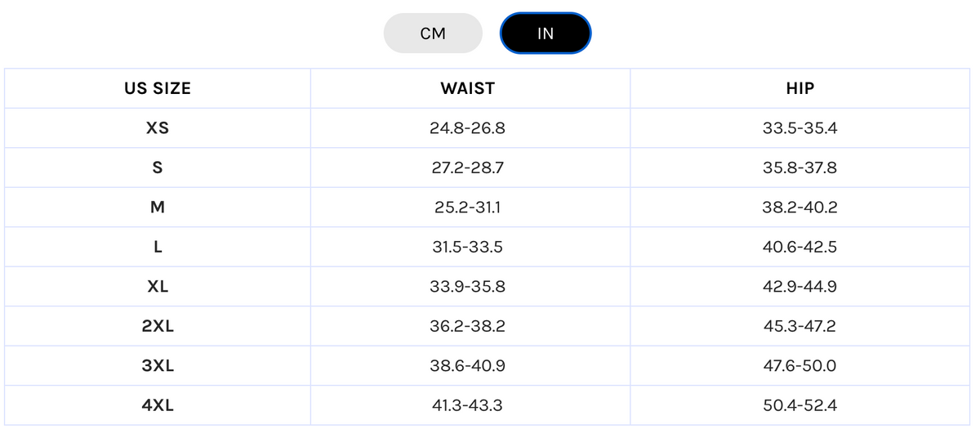Select the 2XL size row label
Screen dimensions: 980x438
point(158,326)
